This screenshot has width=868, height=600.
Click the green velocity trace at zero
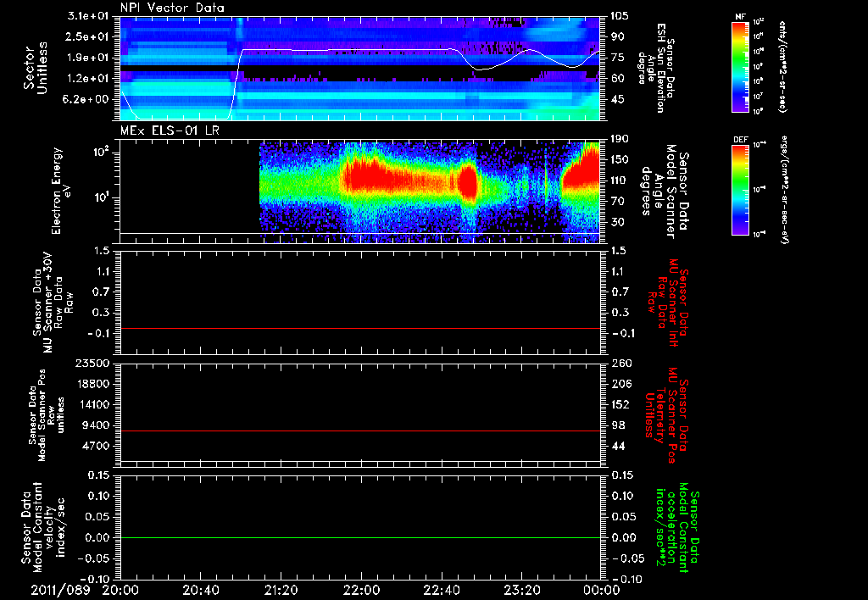[x=360, y=537]
